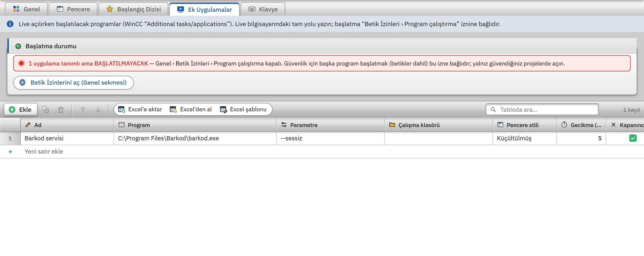Screen dimensions: 644x256
Task: Click the Tabloda ara search field
Action: (x=542, y=110)
